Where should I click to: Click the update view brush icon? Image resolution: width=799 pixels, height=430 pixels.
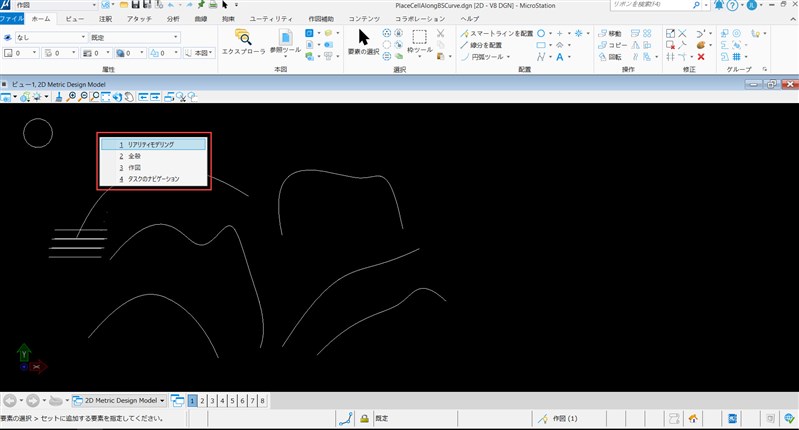click(x=59, y=97)
